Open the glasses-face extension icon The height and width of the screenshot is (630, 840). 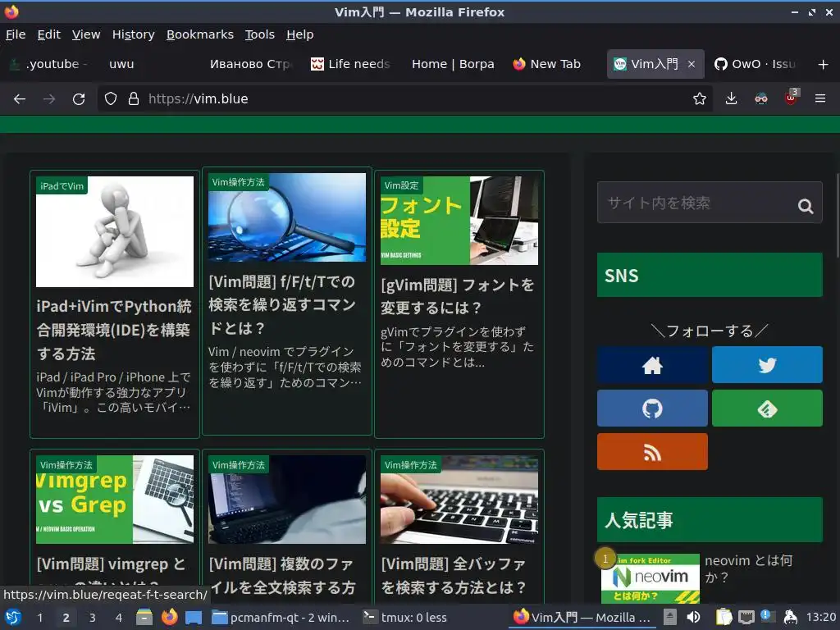(760, 98)
